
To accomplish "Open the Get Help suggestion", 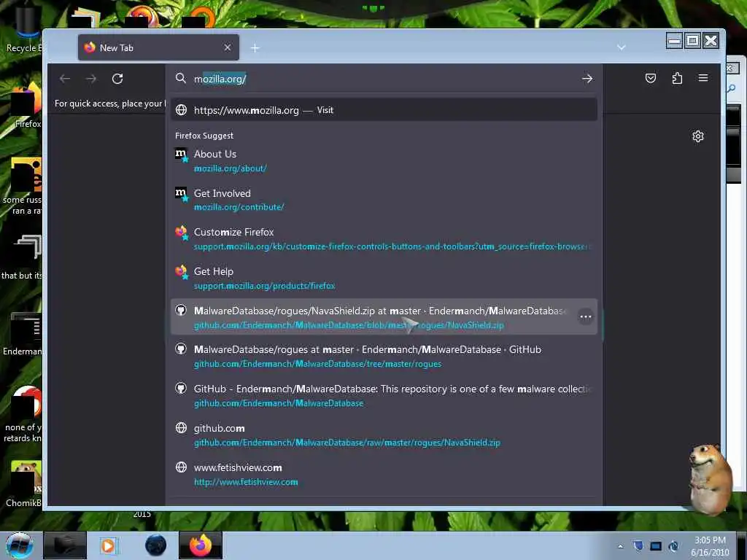I will pos(384,279).
